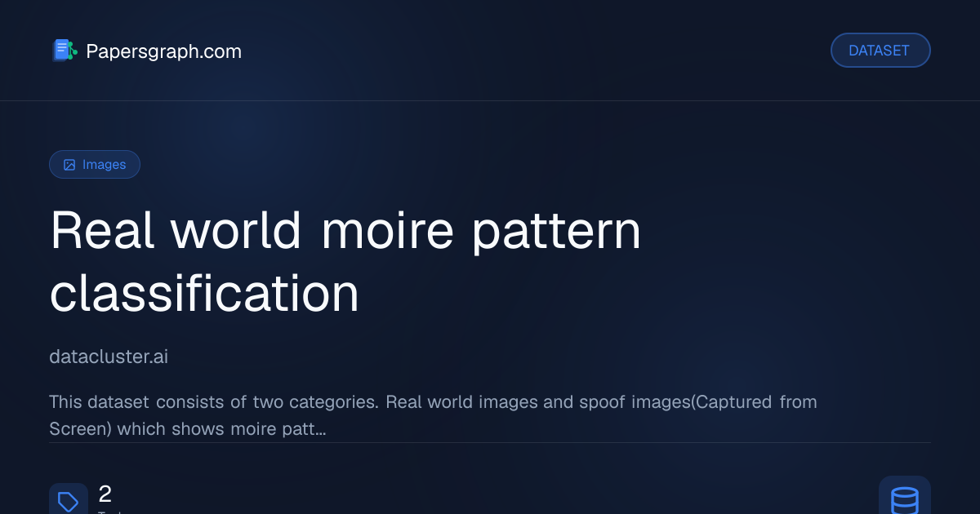Click the image icon in Images tag
This screenshot has width=980, height=514.
click(x=69, y=165)
